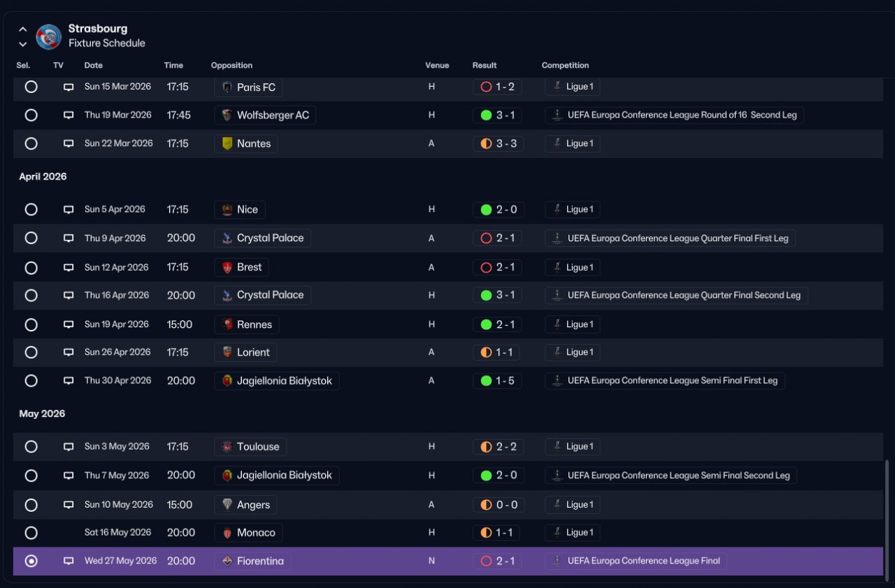Click the TV icon for the Wolfsberger AC match
Screen dimensions: 895x588
point(69,115)
